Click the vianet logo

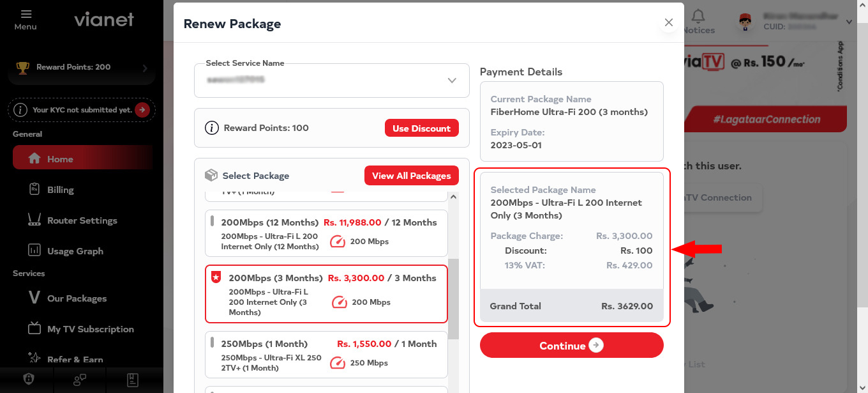point(103,20)
